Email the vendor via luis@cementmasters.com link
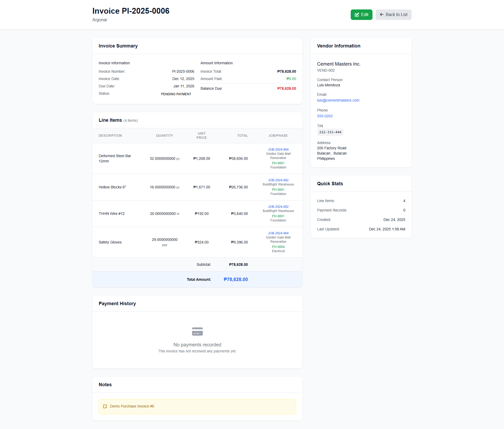The width and height of the screenshot is (504, 429). 338,100
